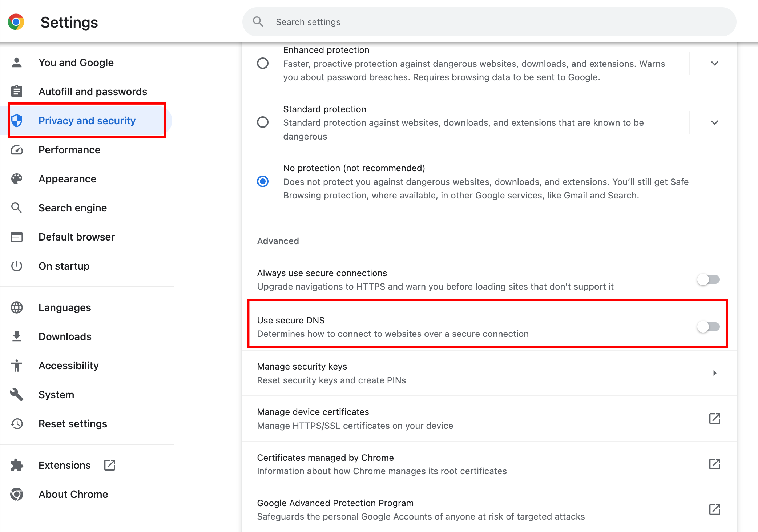Click Certificates managed by Chrome launch icon
758x532 pixels.
point(714,464)
